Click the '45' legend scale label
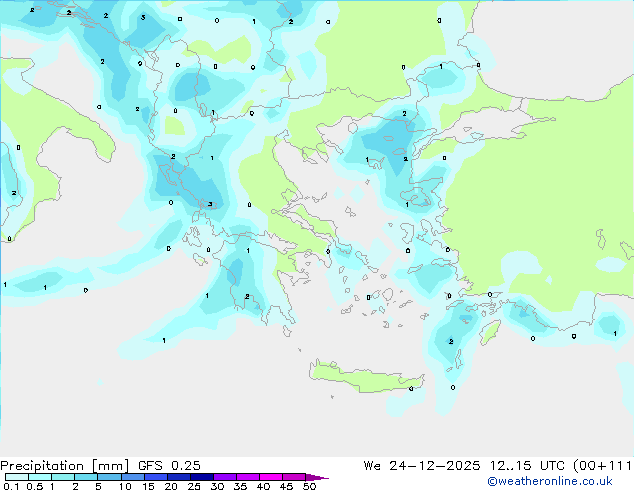 [286, 486]
